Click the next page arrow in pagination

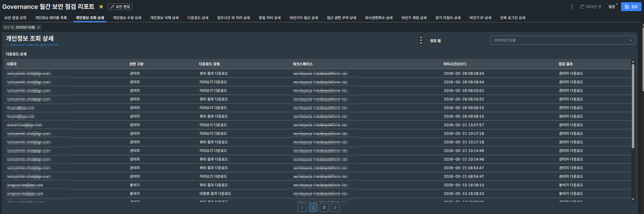(x=335, y=207)
